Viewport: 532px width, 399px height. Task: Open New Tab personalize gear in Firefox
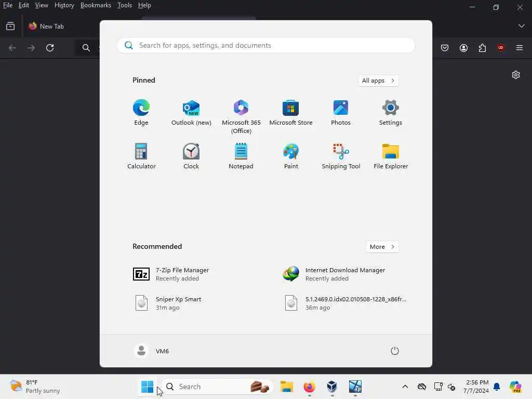pos(516,75)
